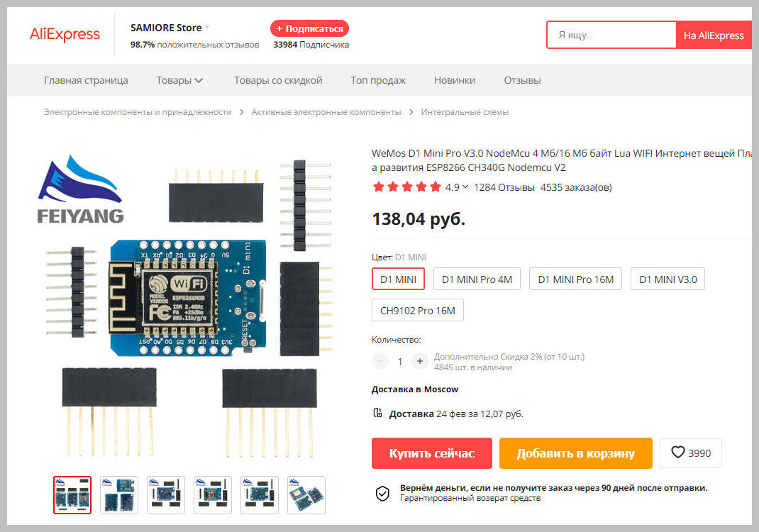This screenshot has width=759, height=532.
Task: Increase quantity with the plus button
Action: click(420, 361)
